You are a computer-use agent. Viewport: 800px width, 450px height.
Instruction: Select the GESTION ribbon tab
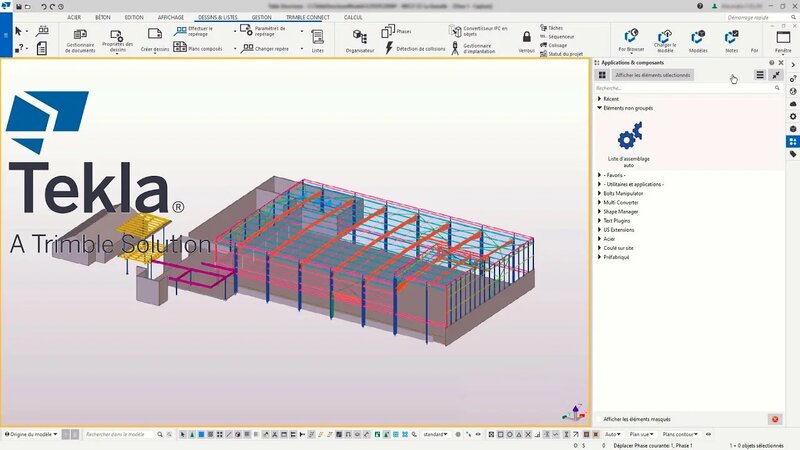coord(261,17)
